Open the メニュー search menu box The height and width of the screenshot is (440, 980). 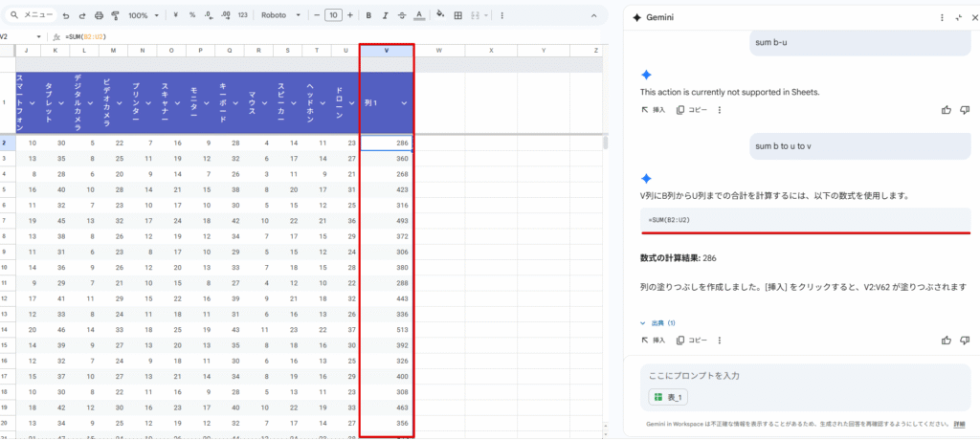click(31, 15)
